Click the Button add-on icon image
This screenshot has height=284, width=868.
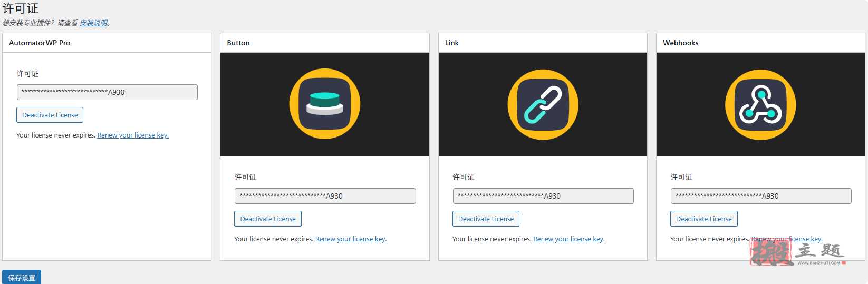[325, 104]
